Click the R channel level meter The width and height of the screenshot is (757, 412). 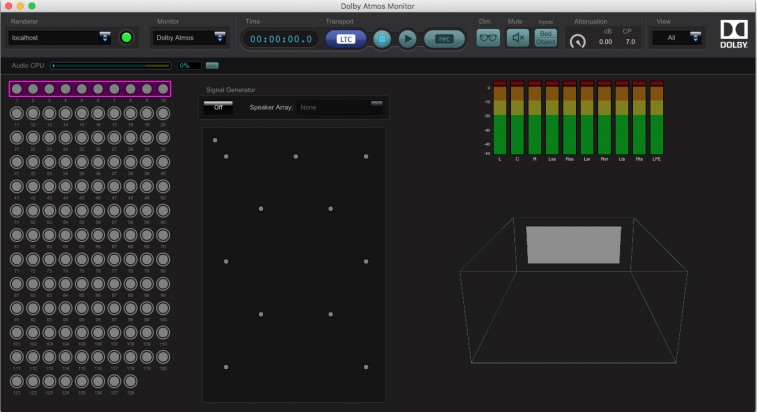coord(534,118)
